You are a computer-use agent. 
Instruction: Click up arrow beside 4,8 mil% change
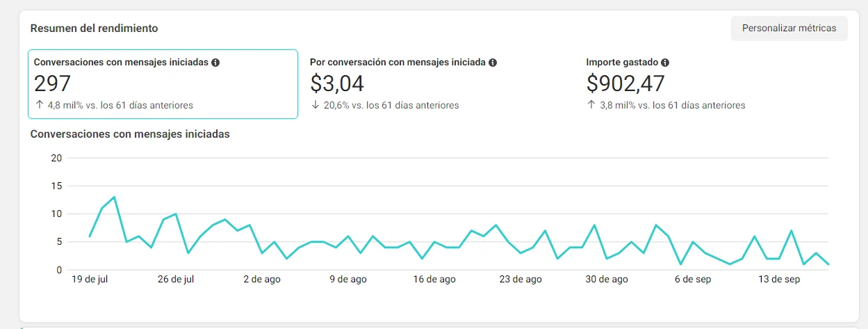(x=39, y=105)
